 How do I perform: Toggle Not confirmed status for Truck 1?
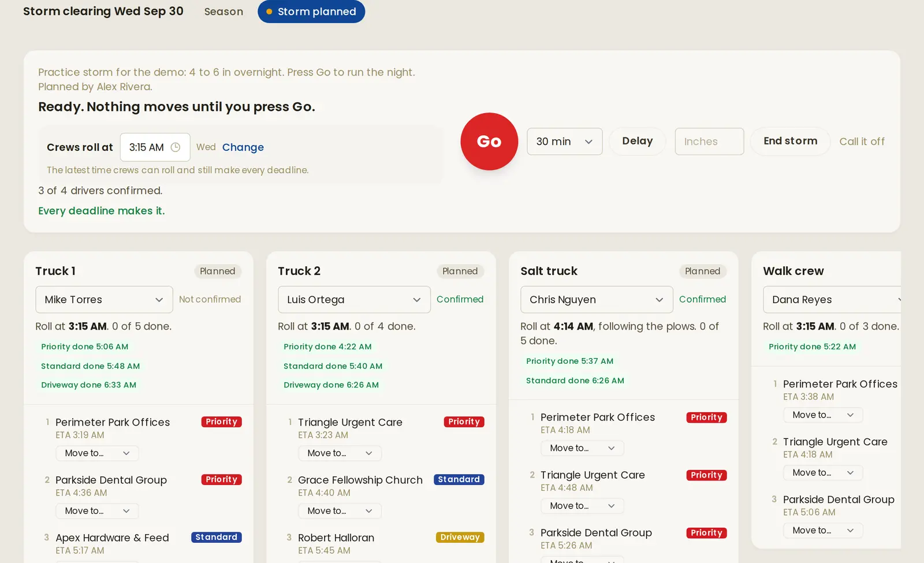[x=210, y=299]
